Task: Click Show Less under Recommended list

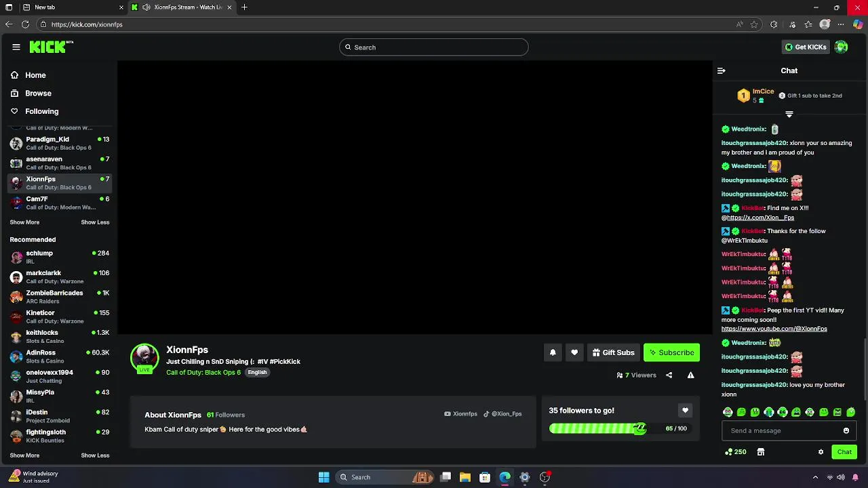Action: (95, 455)
